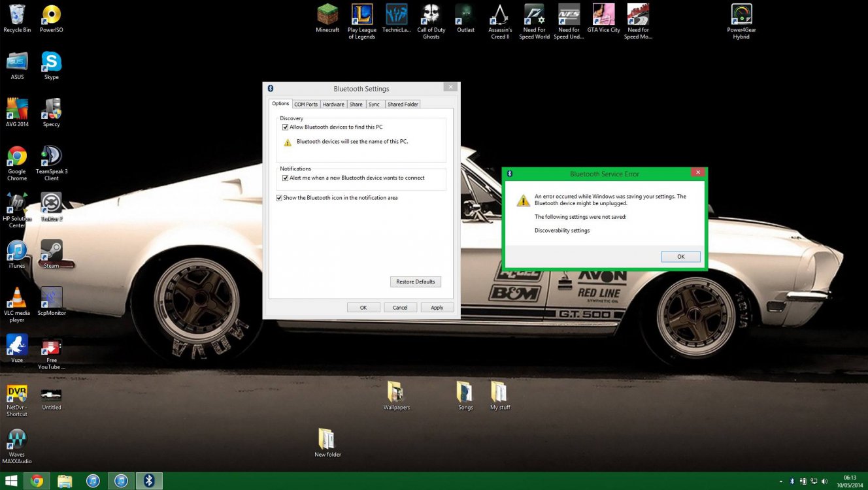Open the Hardware tab in Bluetooth Settings

(x=333, y=105)
